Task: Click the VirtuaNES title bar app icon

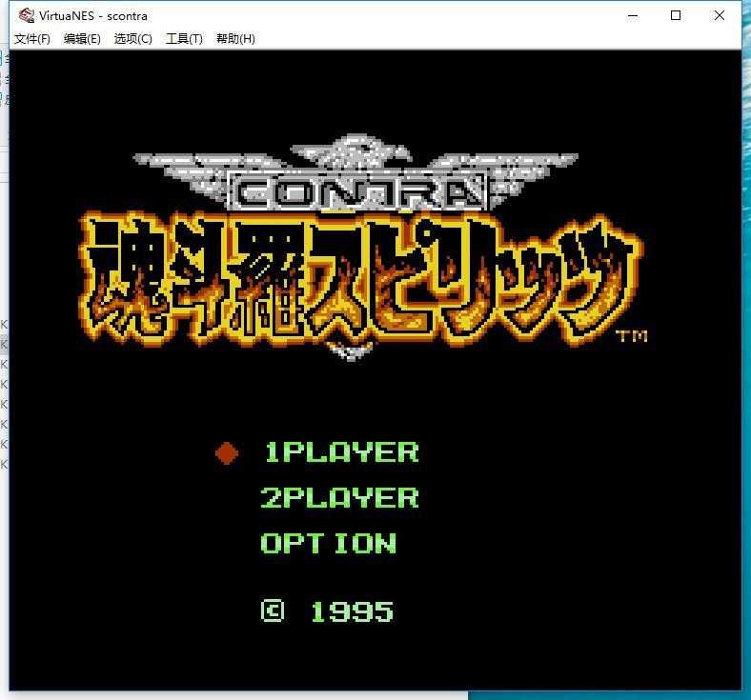Action: click(27, 16)
